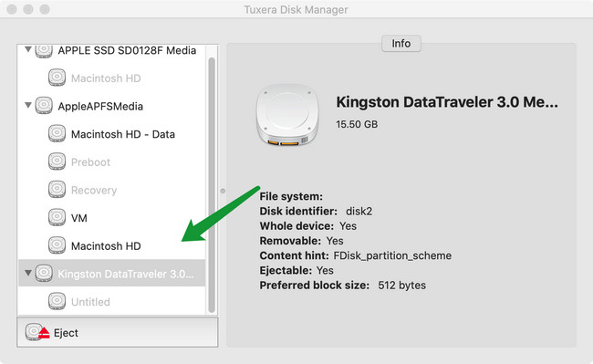Click the 512 bytes block size value

pos(401,286)
